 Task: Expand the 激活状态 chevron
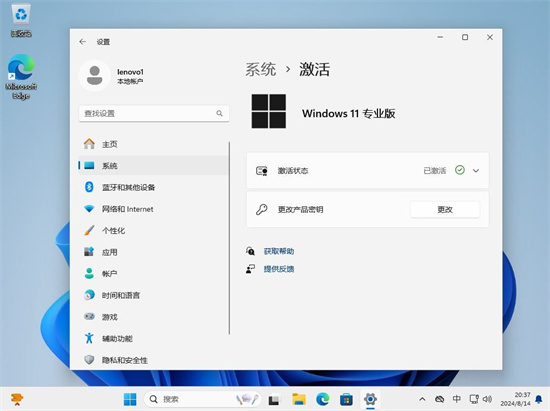[x=476, y=171]
